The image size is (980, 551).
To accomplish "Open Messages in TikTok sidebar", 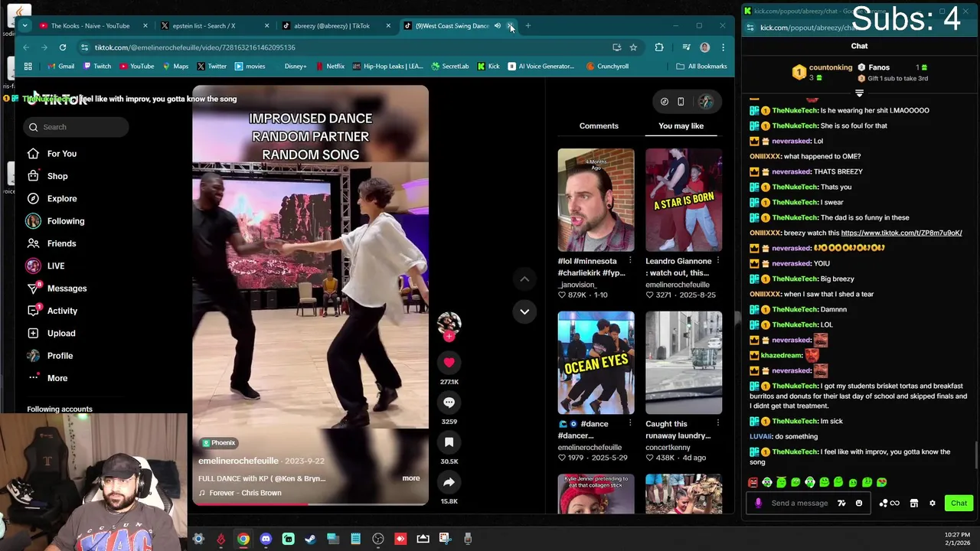I will (57, 289).
